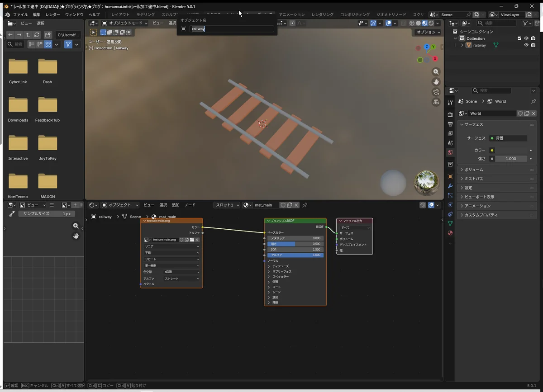Hide the railway object in viewport

coord(526,45)
